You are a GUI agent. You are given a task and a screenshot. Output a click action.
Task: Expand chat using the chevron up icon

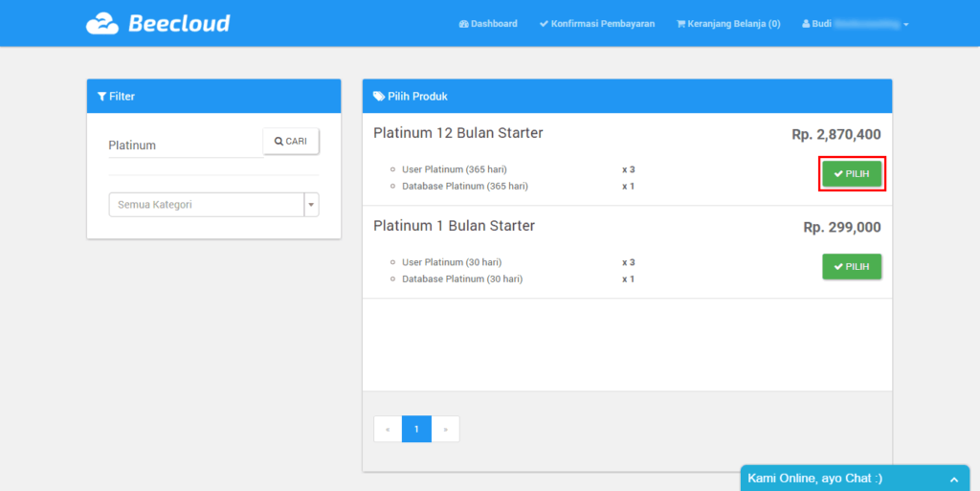click(x=953, y=479)
